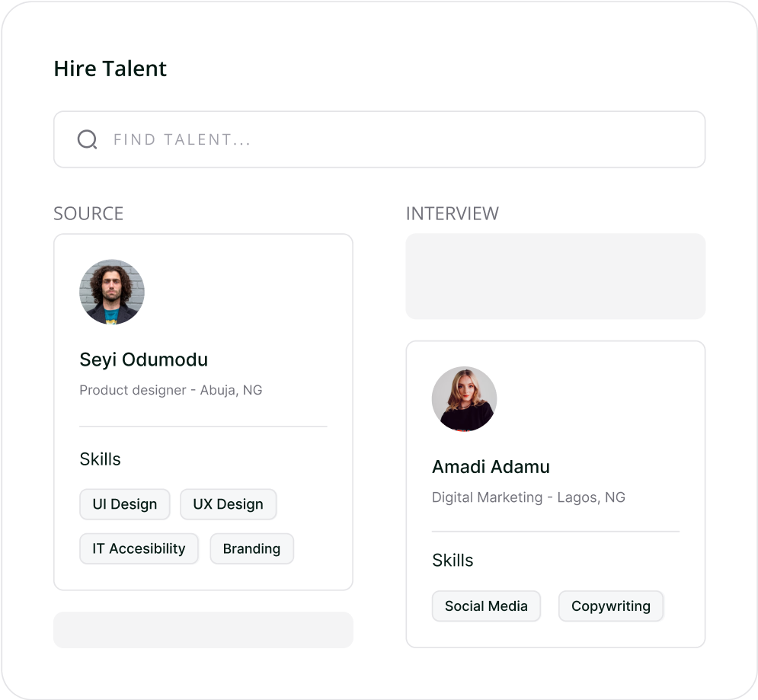Click Seyi Odumodu's name link
758x700 pixels.
[x=143, y=359]
